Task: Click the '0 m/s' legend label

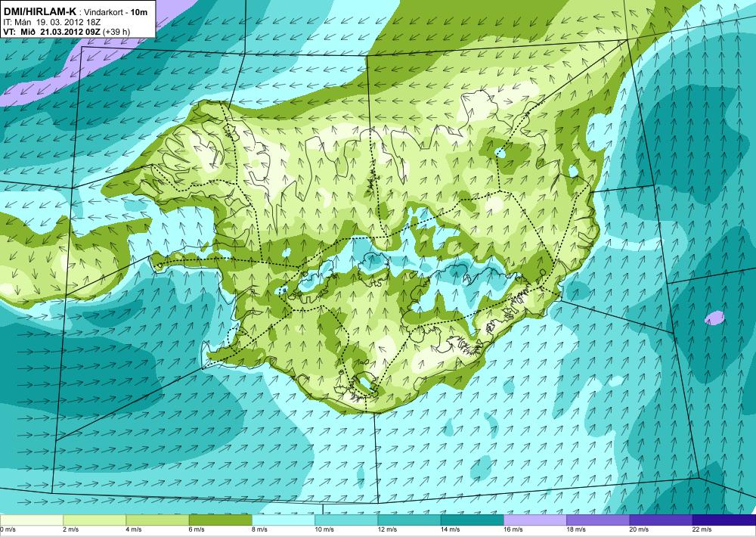Action: pyautogui.click(x=8, y=529)
